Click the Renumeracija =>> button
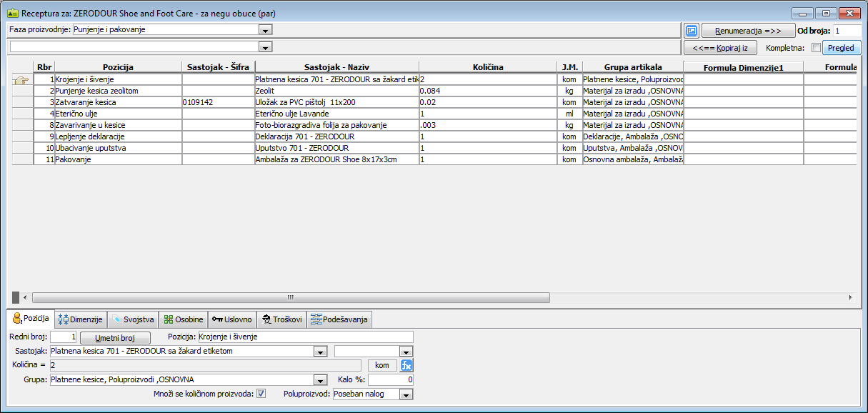The height and width of the screenshot is (413, 868). 748,31
